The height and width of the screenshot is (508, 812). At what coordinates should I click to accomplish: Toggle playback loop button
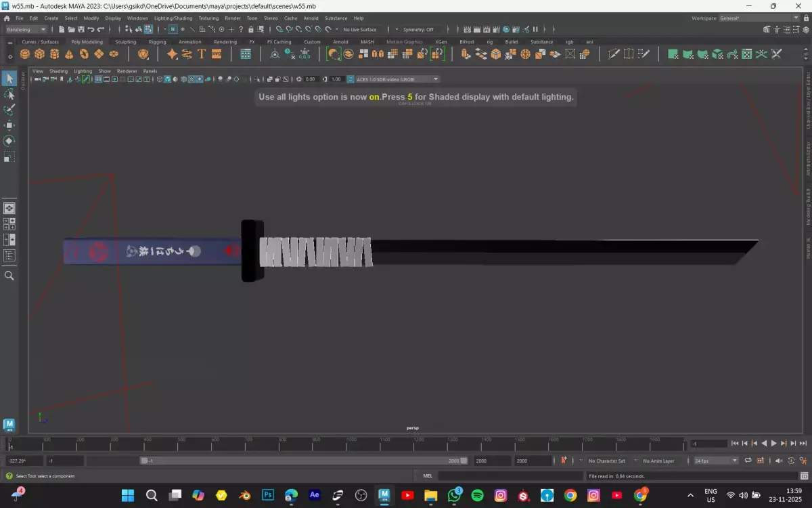(748, 461)
